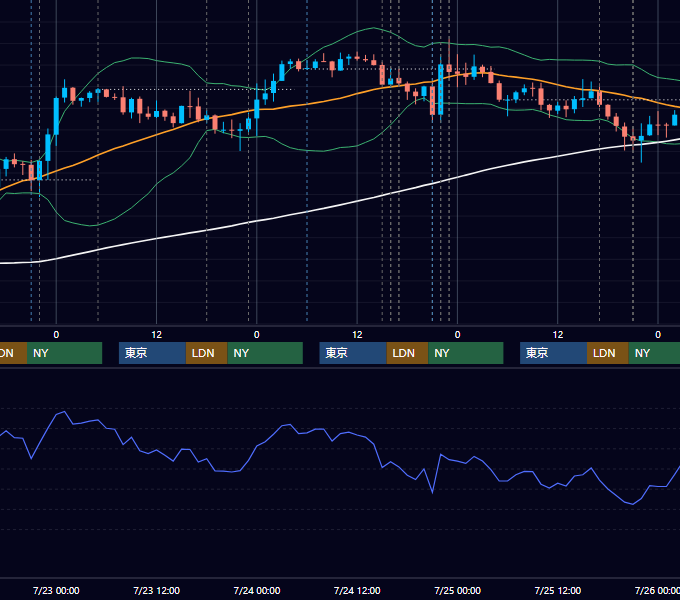
Task: Click the LDN session block on 7/23
Action: (x=206, y=353)
